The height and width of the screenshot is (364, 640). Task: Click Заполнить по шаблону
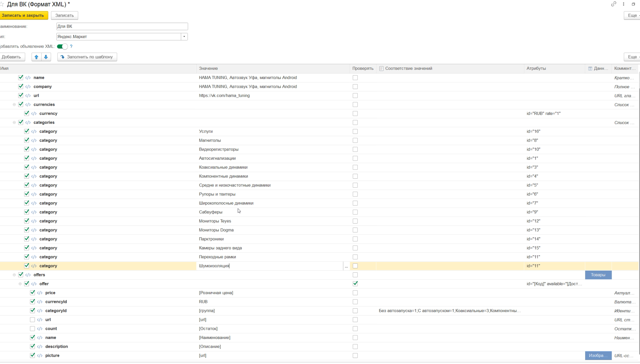click(x=87, y=57)
